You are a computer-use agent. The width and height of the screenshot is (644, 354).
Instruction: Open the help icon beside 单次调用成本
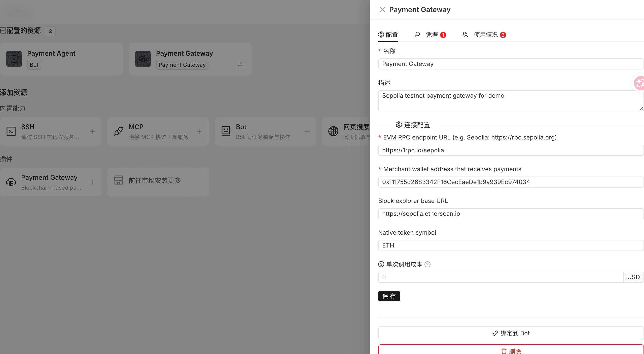point(427,264)
